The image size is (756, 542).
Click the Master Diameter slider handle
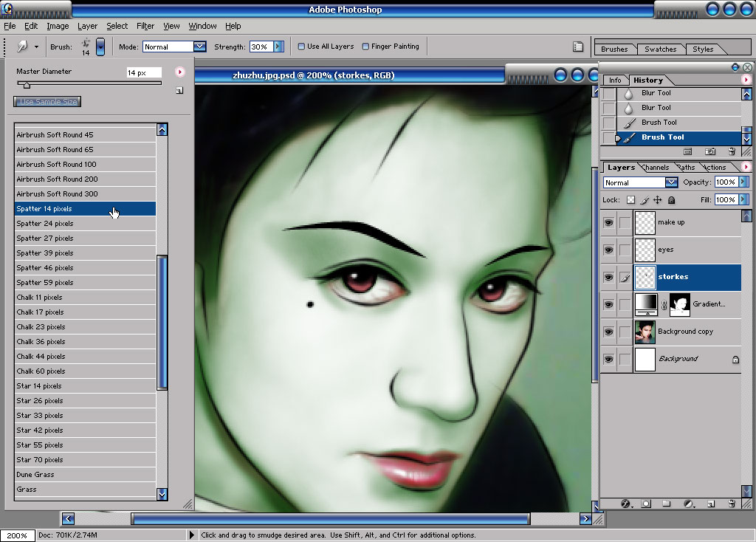(x=27, y=85)
